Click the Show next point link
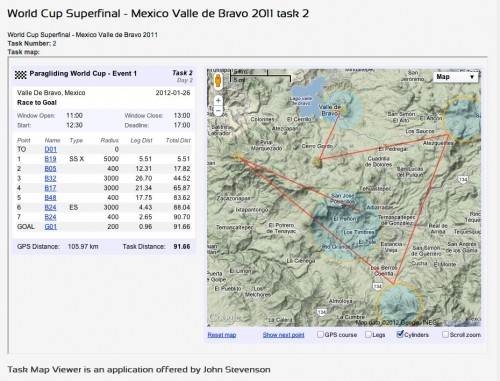 pyautogui.click(x=283, y=335)
